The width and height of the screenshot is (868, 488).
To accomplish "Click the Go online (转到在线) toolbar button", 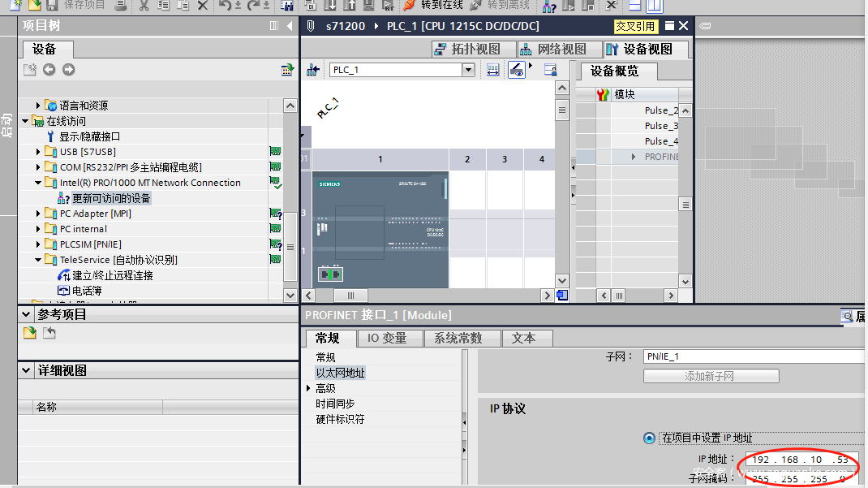I will coord(434,5).
